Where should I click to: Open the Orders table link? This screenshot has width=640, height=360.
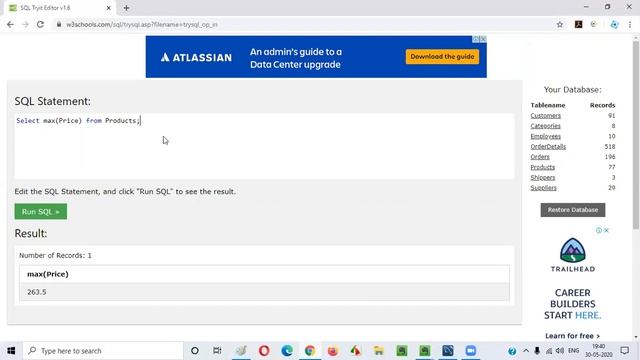[x=540, y=157]
